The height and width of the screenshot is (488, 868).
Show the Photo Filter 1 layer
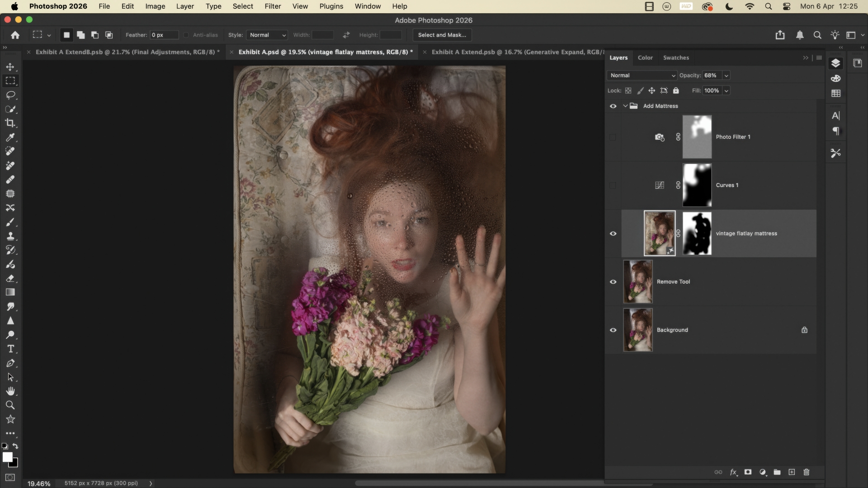tap(613, 137)
